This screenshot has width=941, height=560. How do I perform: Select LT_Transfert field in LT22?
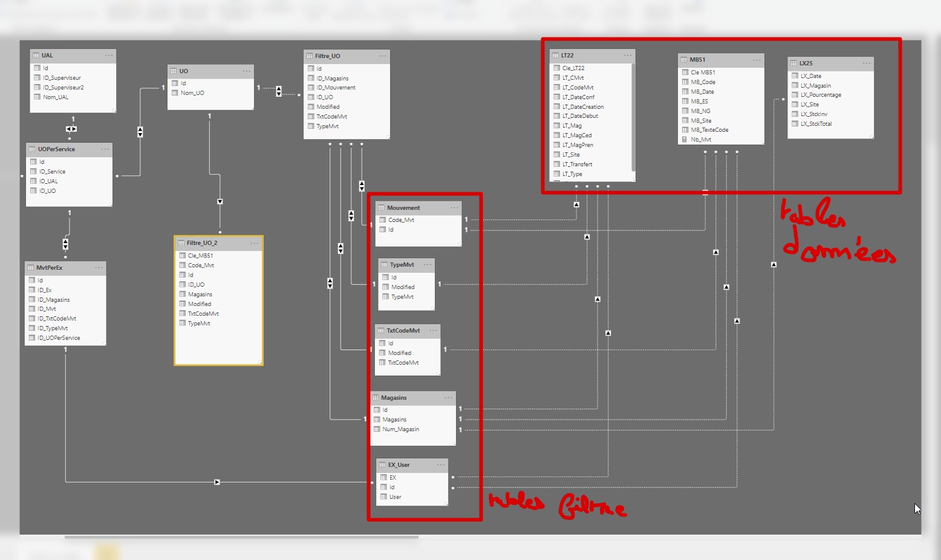[577, 164]
